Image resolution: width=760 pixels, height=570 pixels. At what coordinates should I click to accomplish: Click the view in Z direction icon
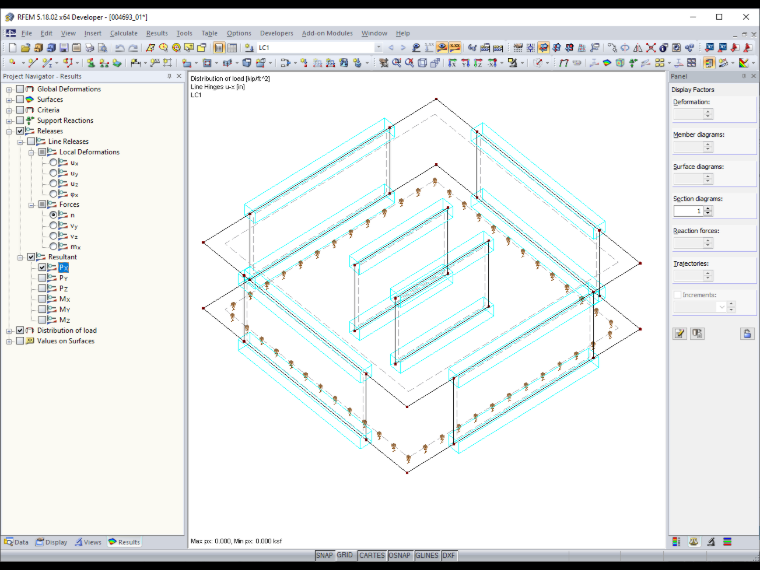point(478,63)
